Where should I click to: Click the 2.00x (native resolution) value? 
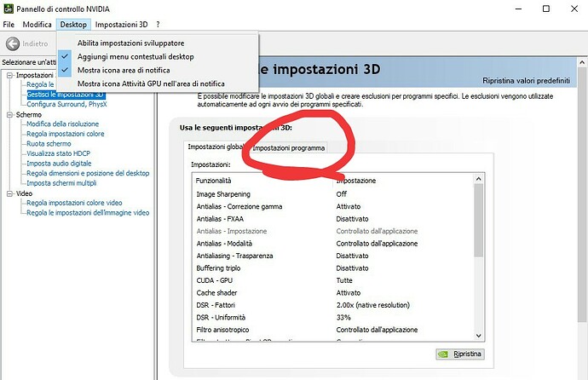[373, 305]
